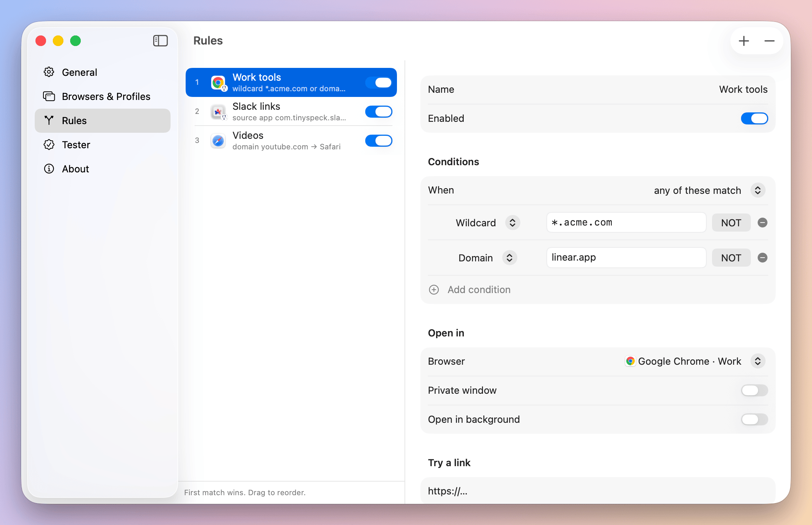Open the General section
Screen dimensions: 812x525
tap(103, 72)
